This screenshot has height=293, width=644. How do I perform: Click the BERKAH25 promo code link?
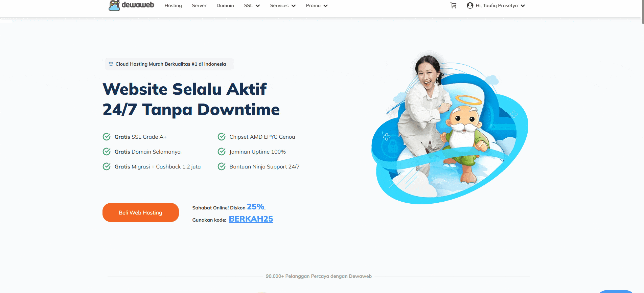[x=251, y=219]
